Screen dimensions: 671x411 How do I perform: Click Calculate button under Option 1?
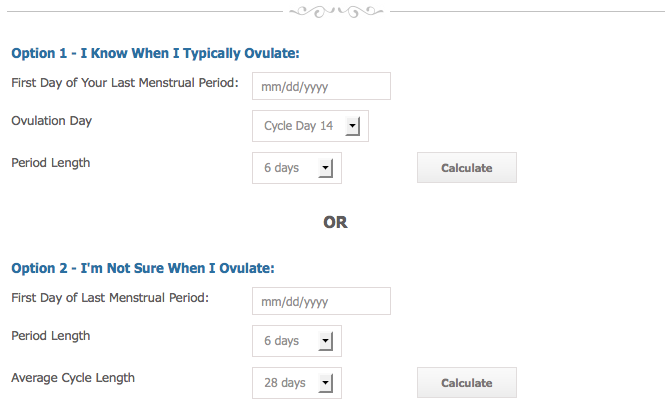click(x=467, y=168)
